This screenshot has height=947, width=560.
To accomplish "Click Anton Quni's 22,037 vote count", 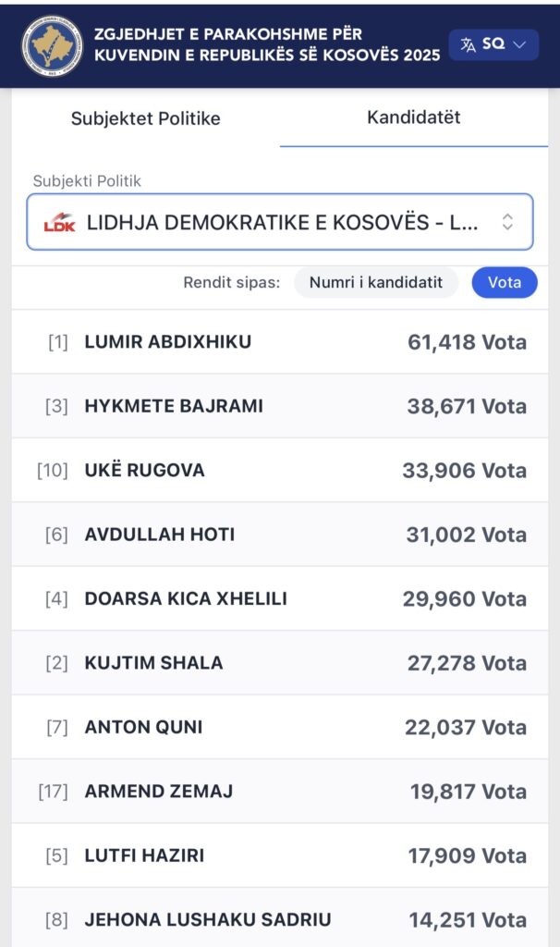I will tap(465, 727).
